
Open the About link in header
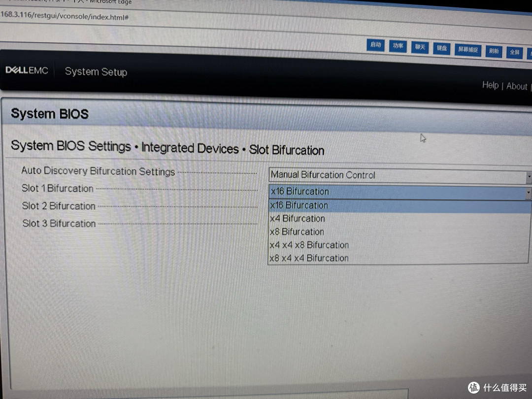[x=517, y=86]
